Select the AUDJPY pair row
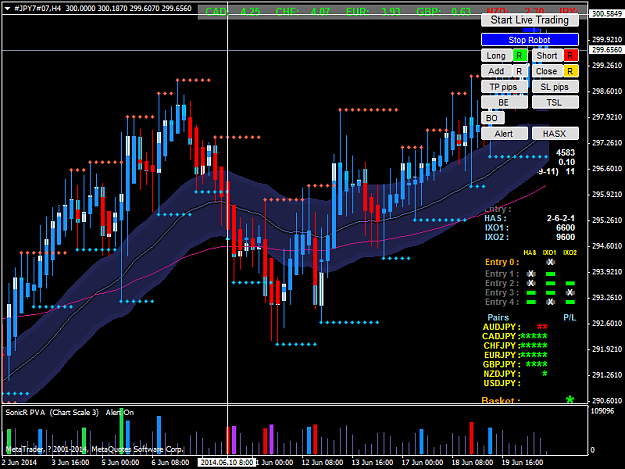 514,327
